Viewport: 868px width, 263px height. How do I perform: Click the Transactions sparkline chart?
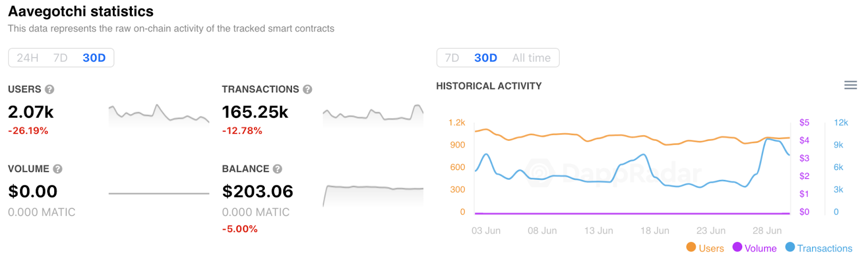tap(373, 115)
